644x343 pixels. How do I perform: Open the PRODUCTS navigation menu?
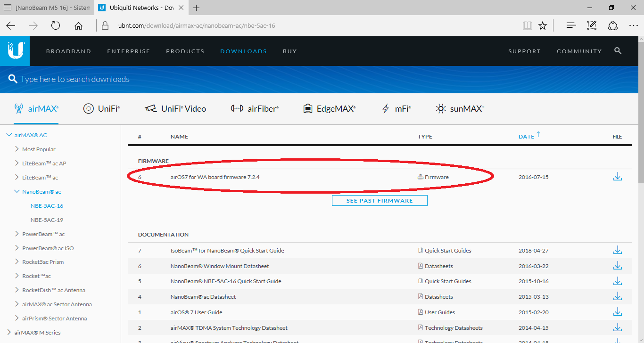[185, 51]
